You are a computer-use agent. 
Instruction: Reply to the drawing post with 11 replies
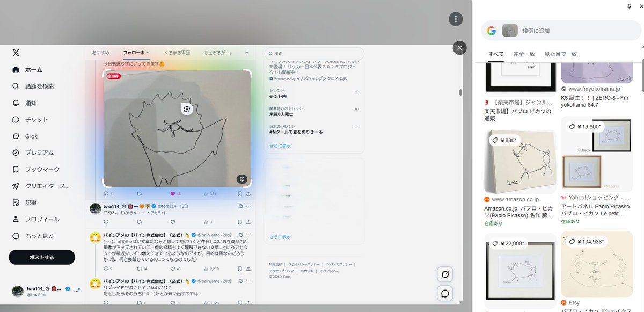[x=108, y=194]
